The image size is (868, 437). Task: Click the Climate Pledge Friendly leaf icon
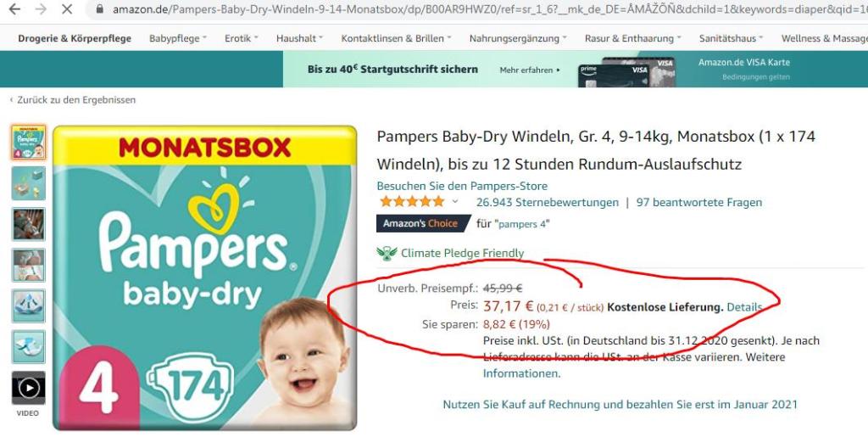tap(387, 254)
